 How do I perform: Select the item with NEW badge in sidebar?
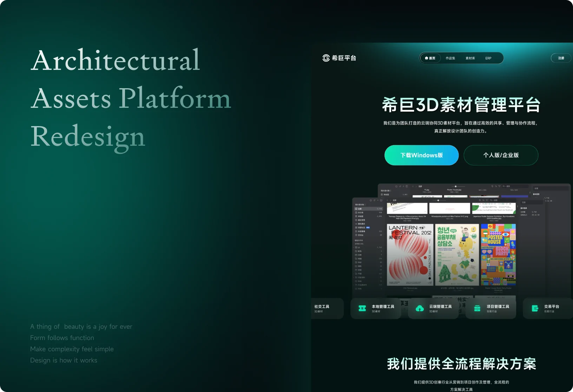click(368, 228)
